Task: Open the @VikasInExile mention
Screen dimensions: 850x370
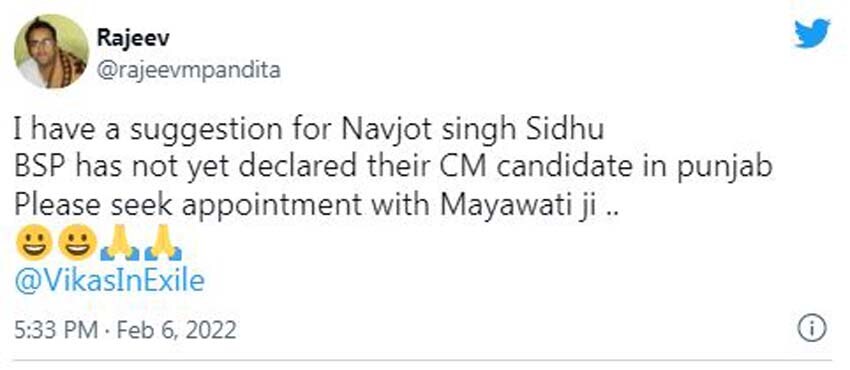Action: click(x=110, y=282)
